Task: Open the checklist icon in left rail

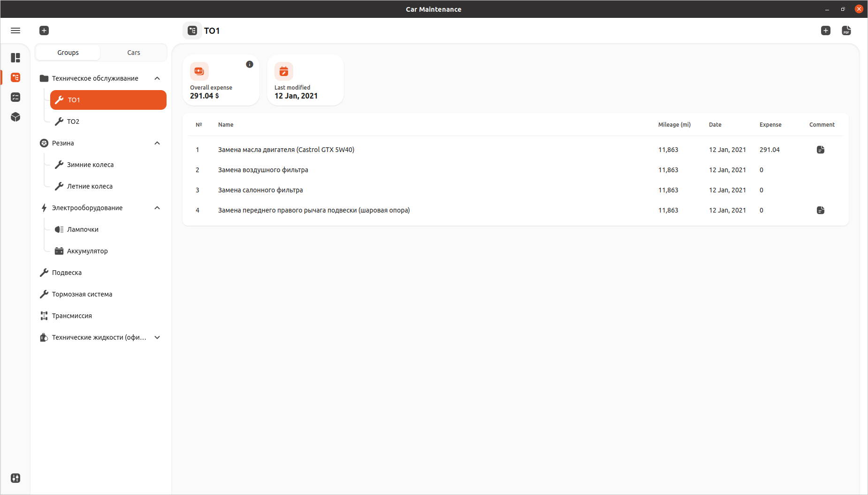Action: tap(15, 97)
